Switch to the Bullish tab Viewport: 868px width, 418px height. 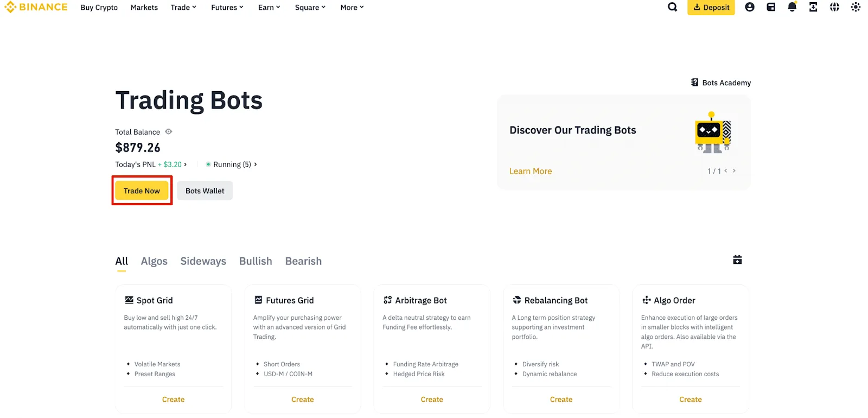pos(256,261)
